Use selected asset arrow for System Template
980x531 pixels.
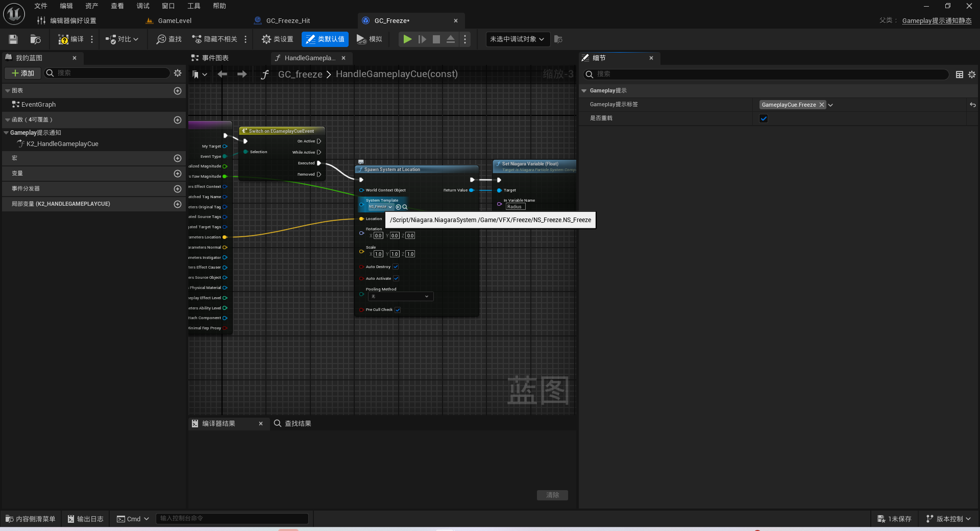399,207
